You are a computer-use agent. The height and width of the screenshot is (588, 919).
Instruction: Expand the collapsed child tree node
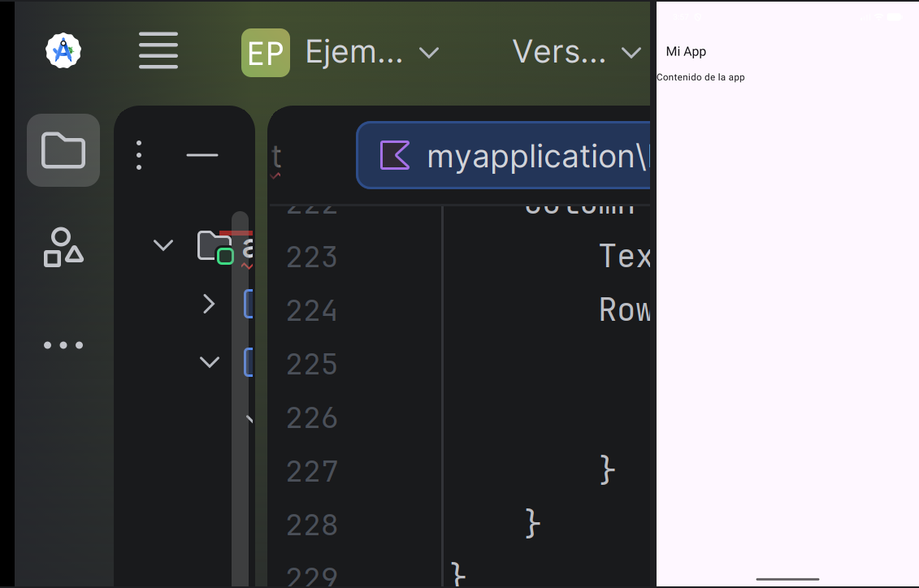coord(209,304)
